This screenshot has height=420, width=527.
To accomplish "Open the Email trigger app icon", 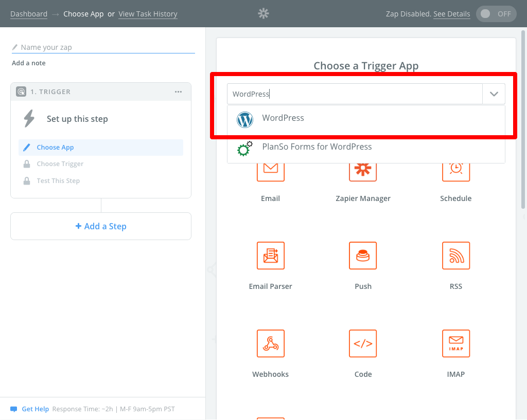I will pos(271,172).
